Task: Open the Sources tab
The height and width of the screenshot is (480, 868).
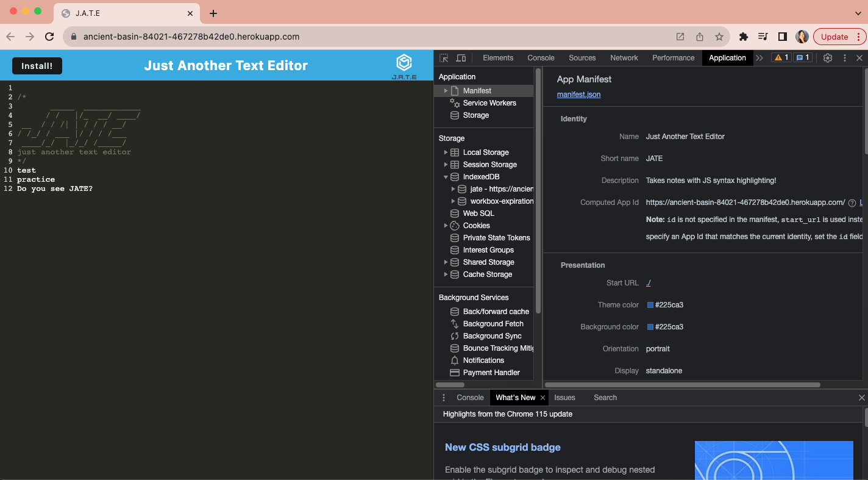Action: 582,58
